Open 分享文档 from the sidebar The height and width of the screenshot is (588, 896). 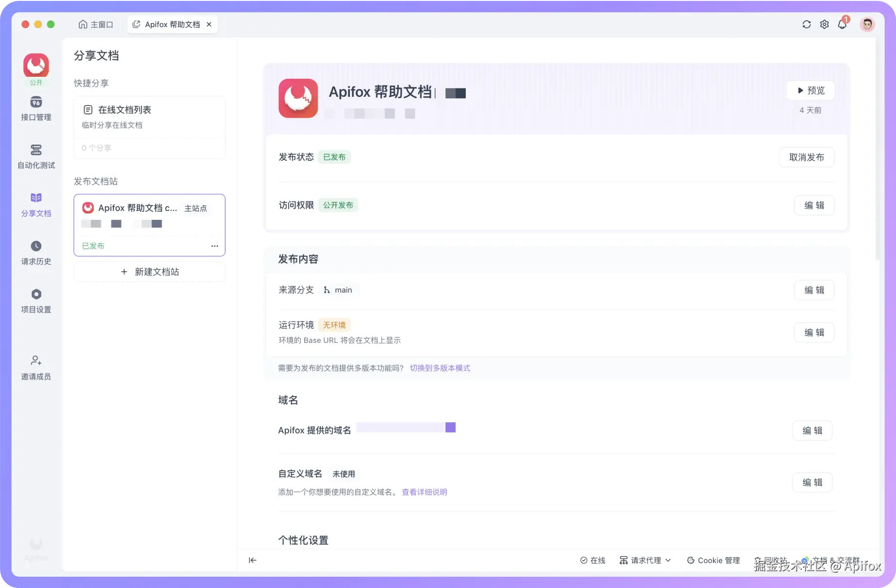click(36, 204)
